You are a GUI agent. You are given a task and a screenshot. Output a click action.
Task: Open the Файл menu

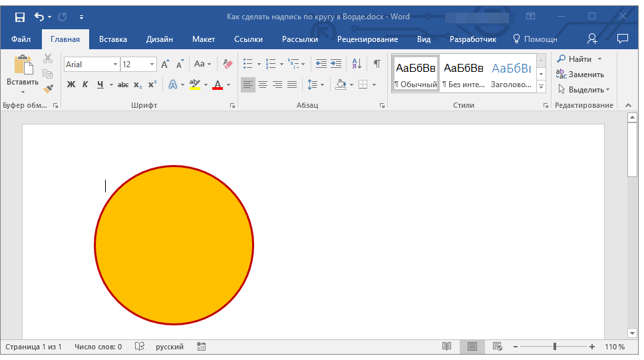pyautogui.click(x=21, y=39)
